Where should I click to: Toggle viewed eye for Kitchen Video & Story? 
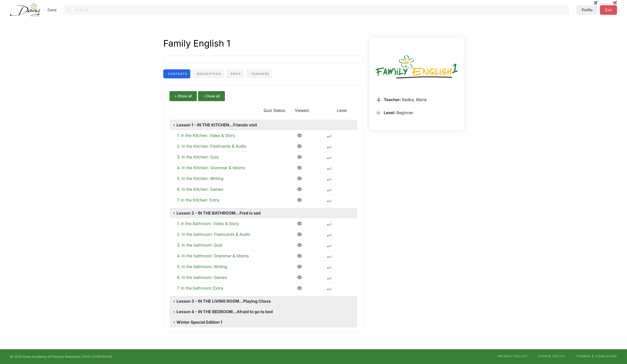(x=299, y=135)
